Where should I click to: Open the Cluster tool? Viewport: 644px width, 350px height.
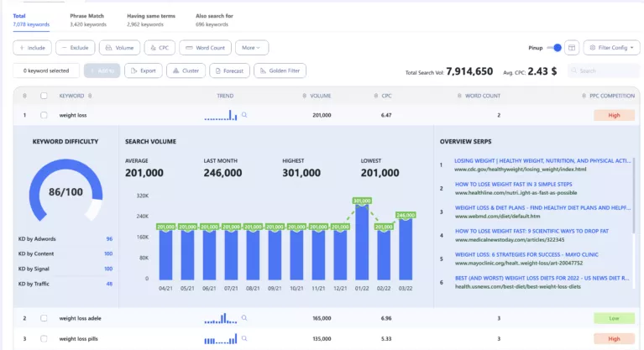[186, 71]
